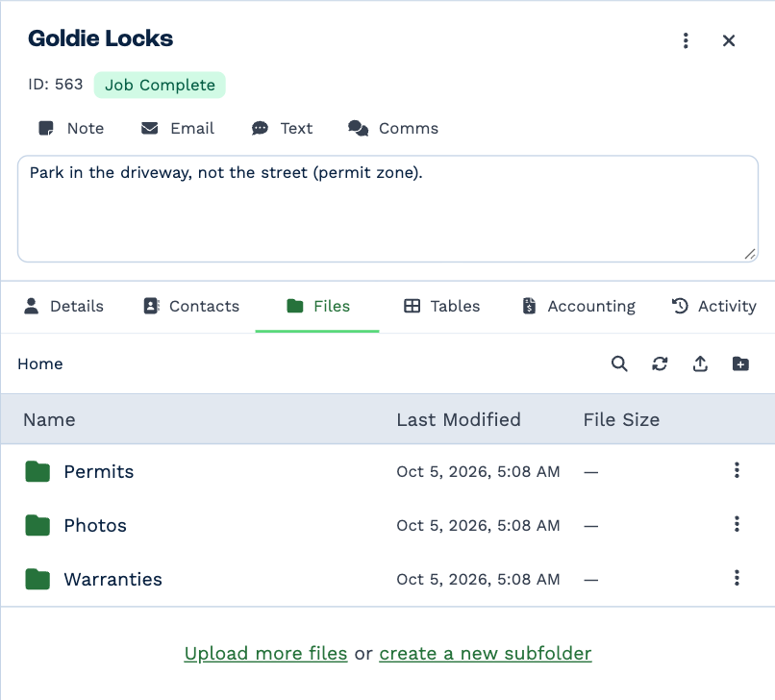775x700 pixels.
Task: Open the Photos folder
Action: pyautogui.click(x=95, y=526)
